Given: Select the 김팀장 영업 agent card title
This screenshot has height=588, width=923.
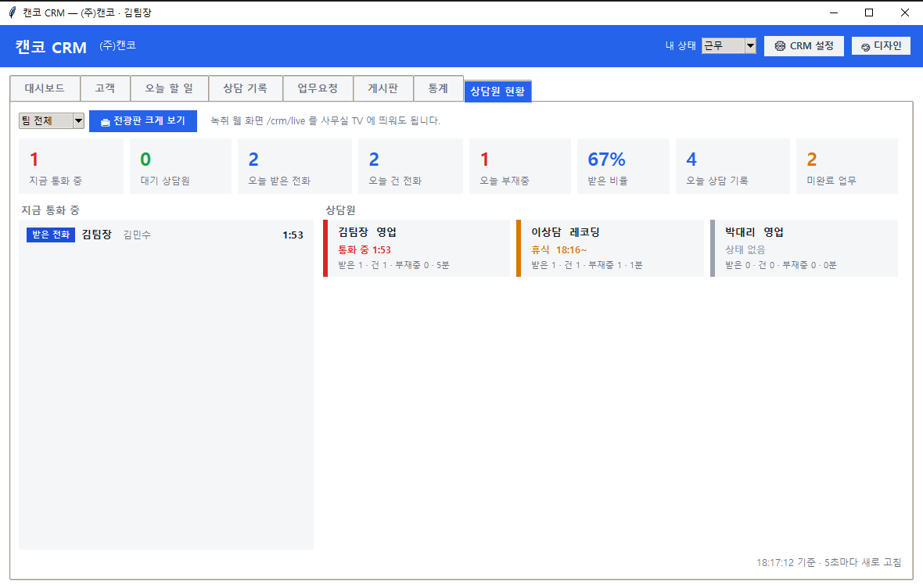Looking at the screenshot, I should 368,232.
